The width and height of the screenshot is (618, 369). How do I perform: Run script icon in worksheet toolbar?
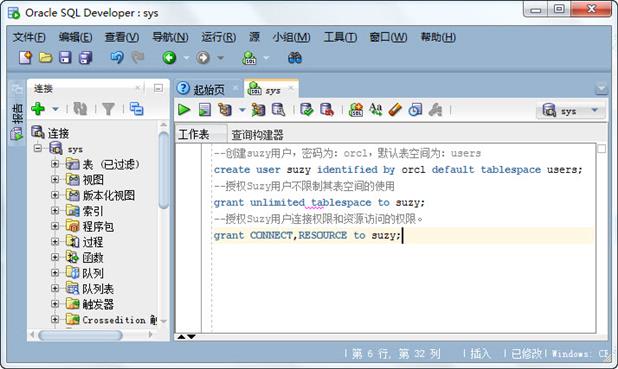click(x=204, y=110)
